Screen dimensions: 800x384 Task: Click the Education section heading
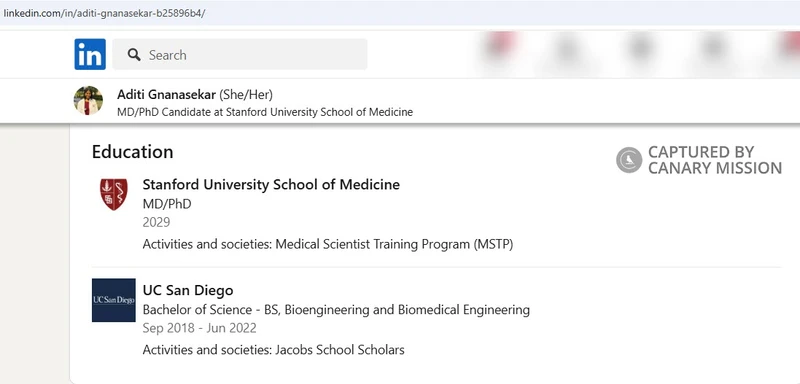click(133, 151)
